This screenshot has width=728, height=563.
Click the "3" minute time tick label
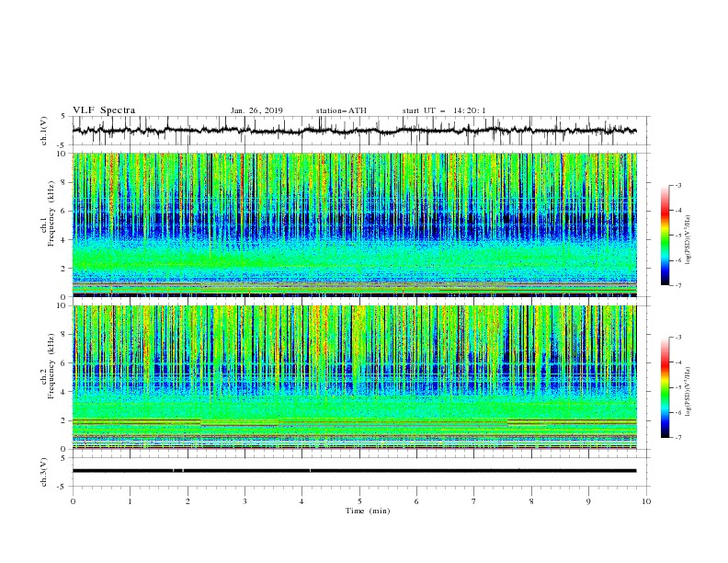245,501
